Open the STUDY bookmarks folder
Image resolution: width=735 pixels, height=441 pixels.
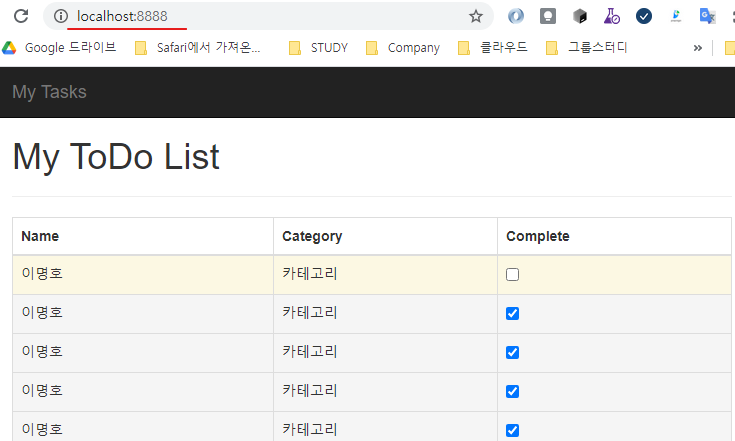(x=318, y=47)
